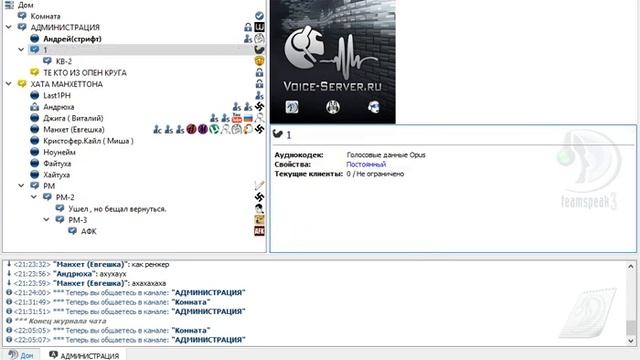Collapse the РМ-3 subchannel
This screenshot has width=640, height=360.
click(x=47, y=220)
